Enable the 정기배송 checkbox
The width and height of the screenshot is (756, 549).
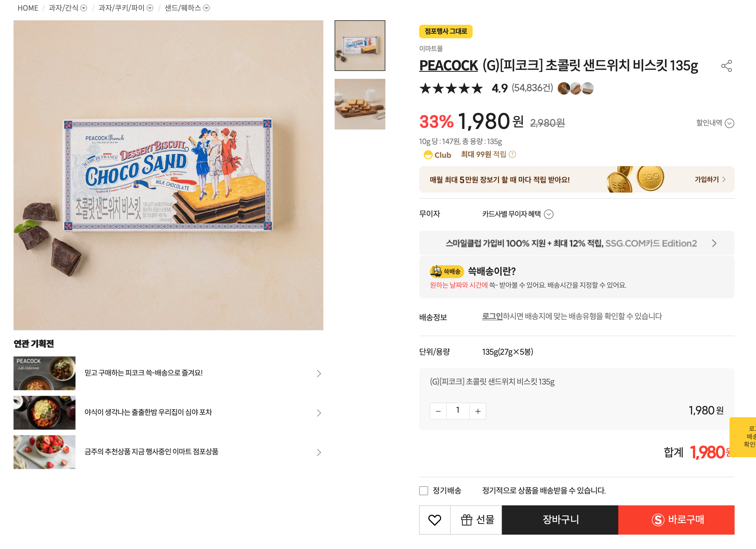tap(423, 490)
